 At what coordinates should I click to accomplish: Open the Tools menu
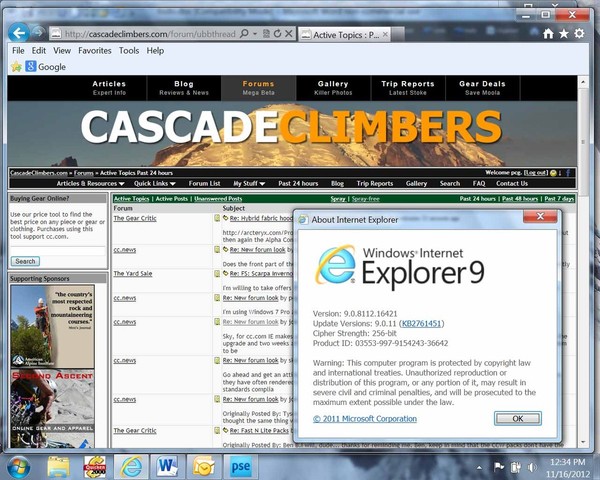129,51
